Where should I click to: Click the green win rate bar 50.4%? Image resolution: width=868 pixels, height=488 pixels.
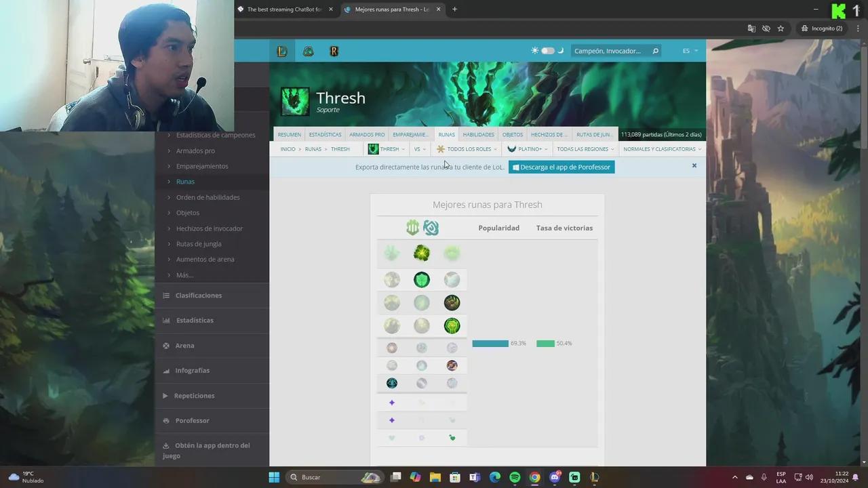(x=545, y=344)
